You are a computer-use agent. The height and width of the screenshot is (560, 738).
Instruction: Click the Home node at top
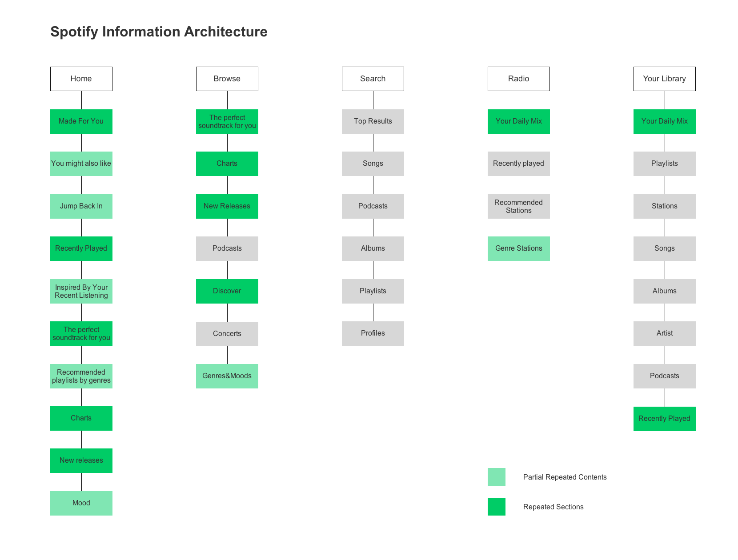[81, 79]
